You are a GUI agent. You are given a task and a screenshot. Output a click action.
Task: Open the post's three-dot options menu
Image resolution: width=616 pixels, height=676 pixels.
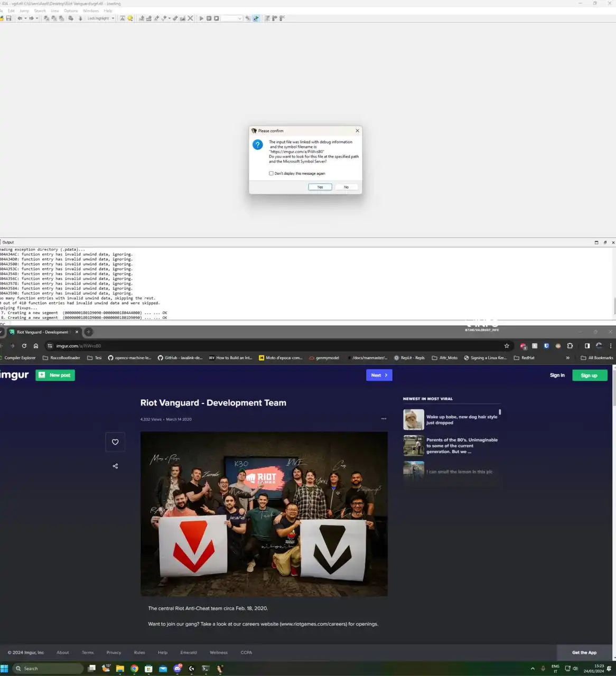coord(384,419)
